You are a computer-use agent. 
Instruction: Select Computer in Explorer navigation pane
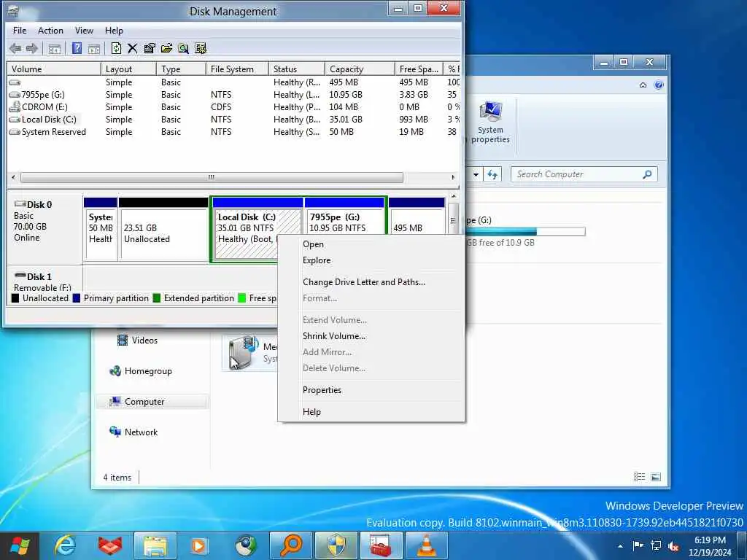(152, 402)
